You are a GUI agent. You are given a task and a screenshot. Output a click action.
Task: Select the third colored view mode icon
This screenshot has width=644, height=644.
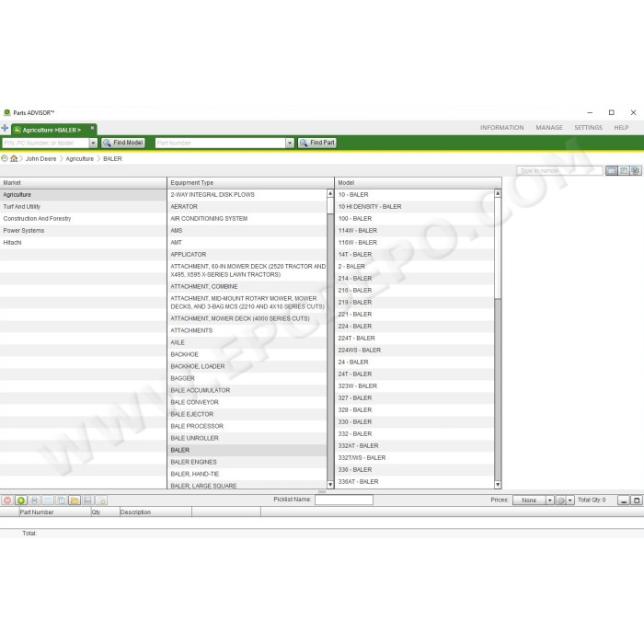(636, 170)
